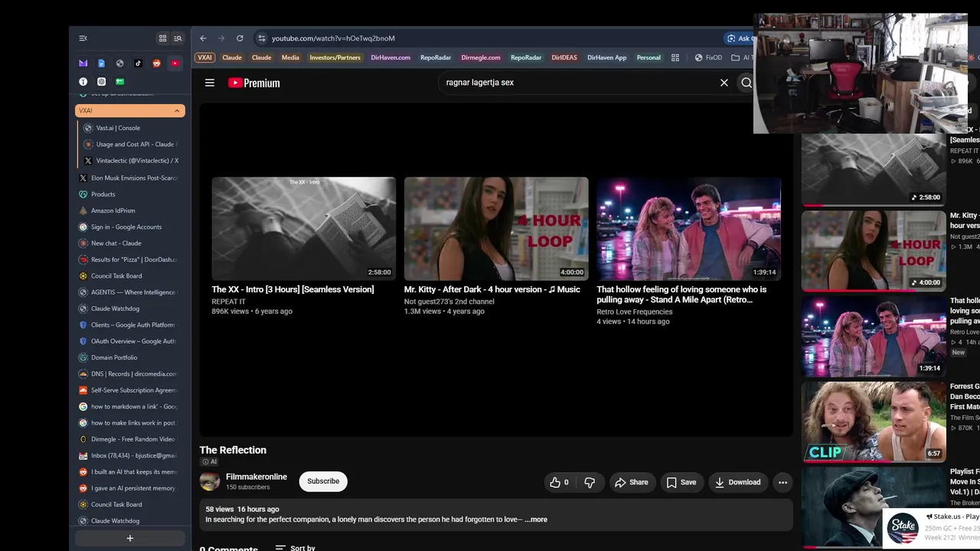Viewport: 980px width, 551px height.
Task: Switch to the Vast.ai Console tab
Action: coord(132,128)
